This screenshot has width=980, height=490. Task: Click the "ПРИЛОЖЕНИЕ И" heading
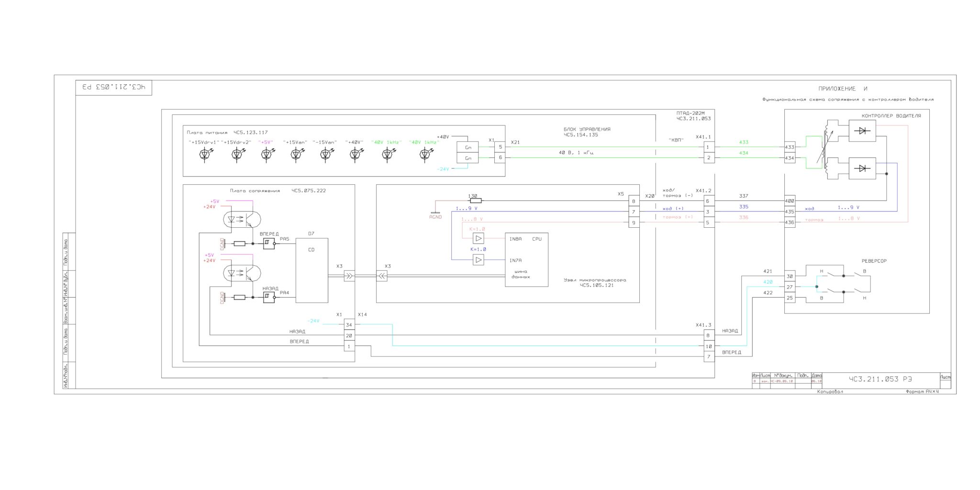[843, 89]
